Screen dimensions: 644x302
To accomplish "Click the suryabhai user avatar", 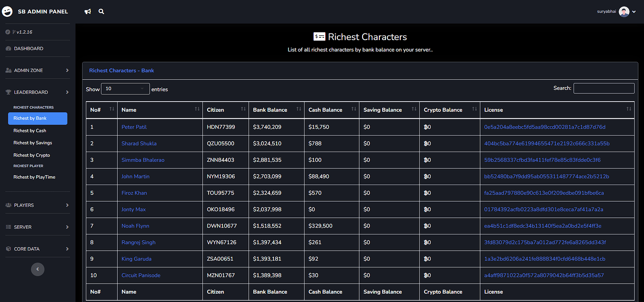I will (624, 12).
